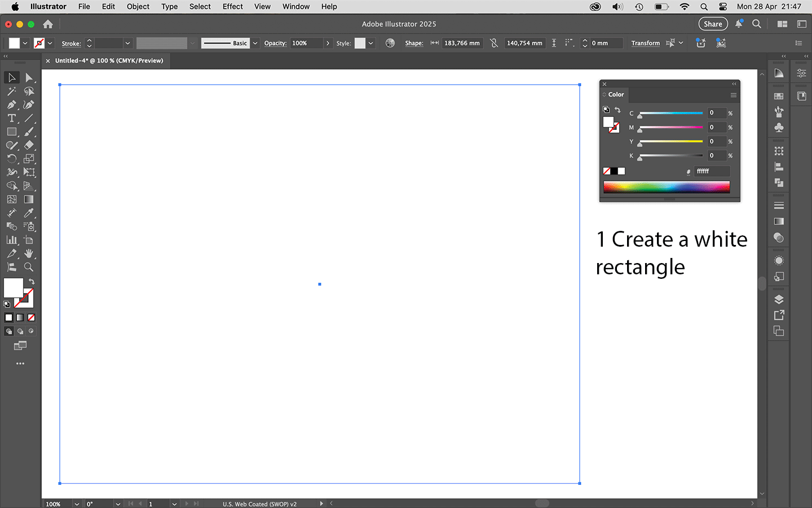Open the Window menu
This screenshot has height=508, width=812.
pyautogui.click(x=296, y=7)
